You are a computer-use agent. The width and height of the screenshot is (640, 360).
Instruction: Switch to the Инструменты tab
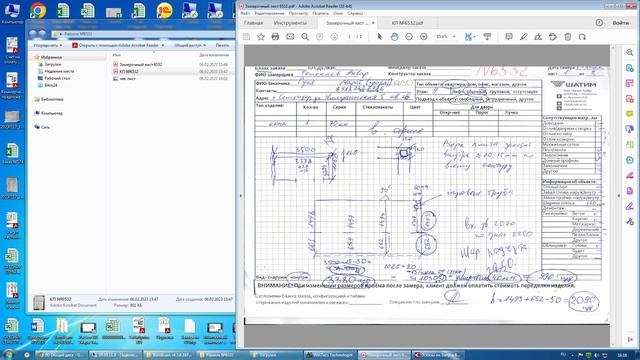click(290, 23)
